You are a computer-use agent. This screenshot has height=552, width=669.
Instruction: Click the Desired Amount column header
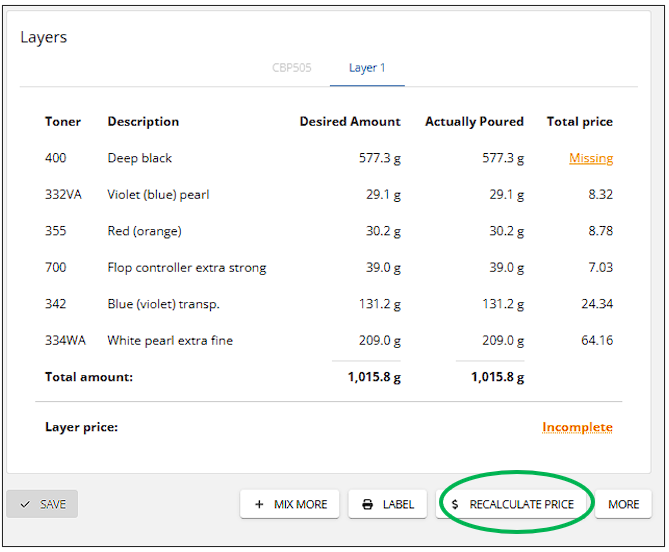pyautogui.click(x=350, y=122)
